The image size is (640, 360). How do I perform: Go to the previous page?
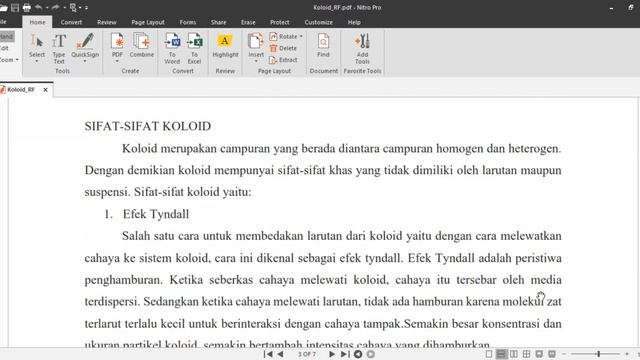(280, 354)
